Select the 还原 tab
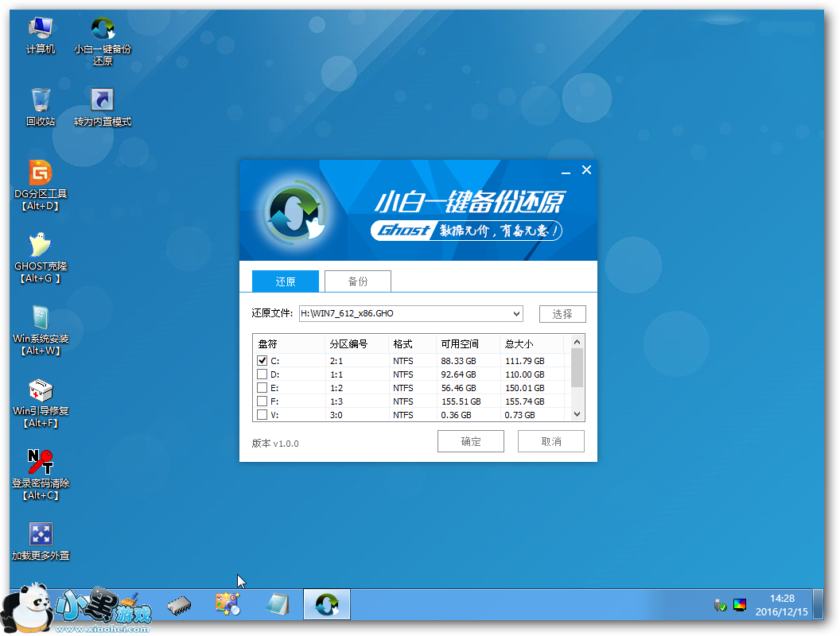 [285, 281]
